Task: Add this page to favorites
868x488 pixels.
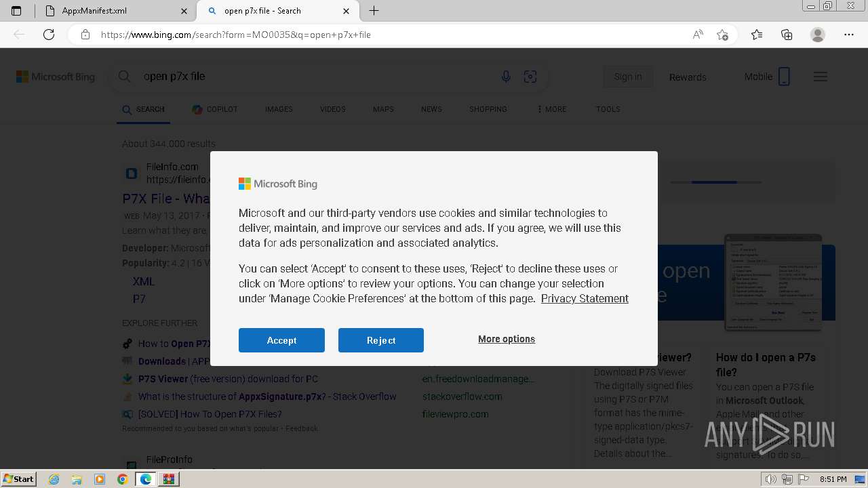Action: tap(722, 35)
